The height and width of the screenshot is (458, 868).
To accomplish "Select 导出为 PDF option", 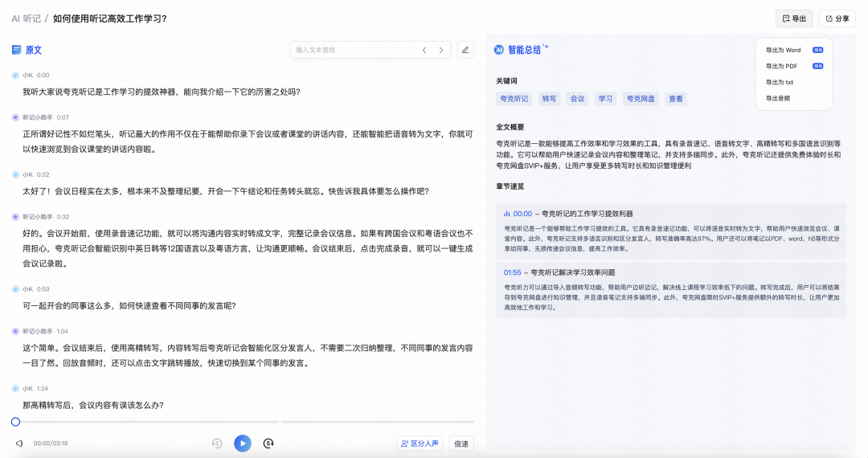I will (x=794, y=66).
